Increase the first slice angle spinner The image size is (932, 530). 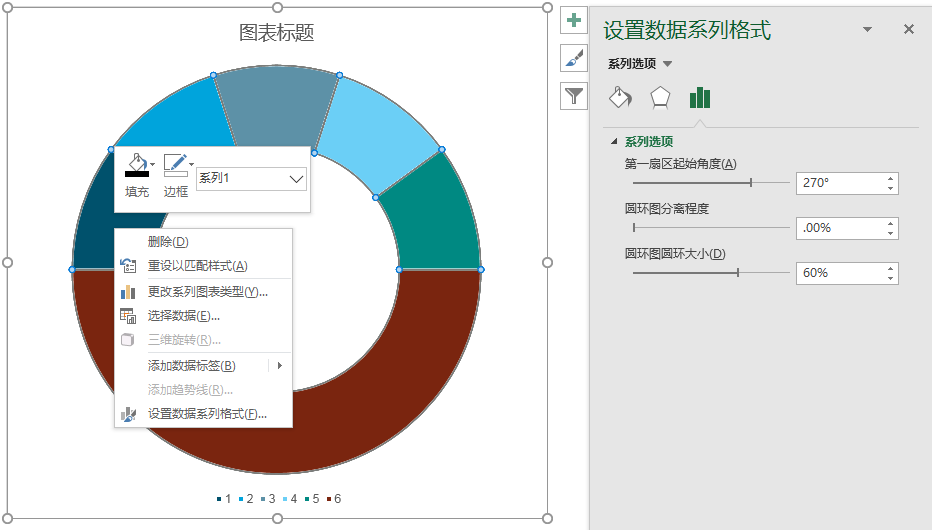pos(890,178)
